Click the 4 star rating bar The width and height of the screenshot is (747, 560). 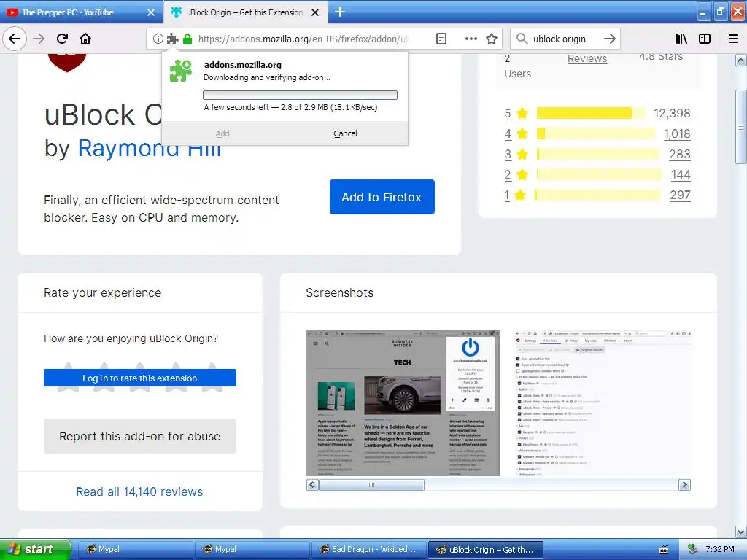pyautogui.click(x=595, y=134)
